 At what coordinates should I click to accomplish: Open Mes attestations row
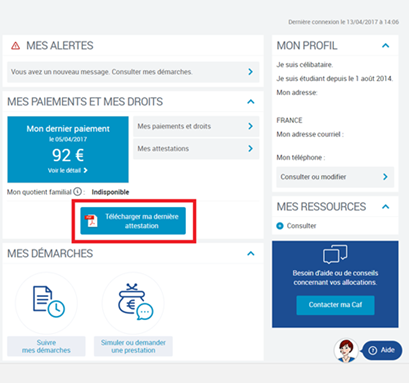196,149
